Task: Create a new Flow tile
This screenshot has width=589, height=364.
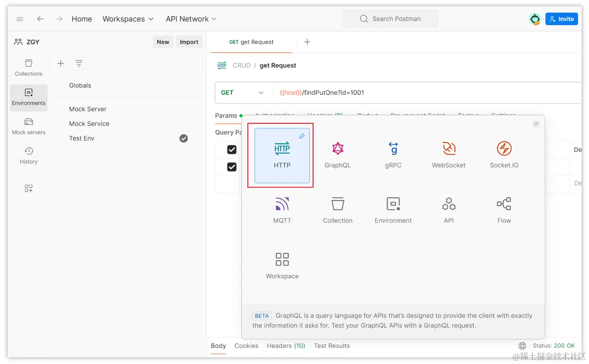Action: point(504,211)
